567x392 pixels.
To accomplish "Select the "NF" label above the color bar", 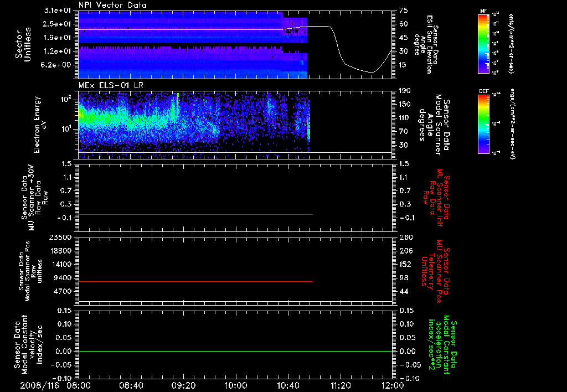I will [x=483, y=11].
